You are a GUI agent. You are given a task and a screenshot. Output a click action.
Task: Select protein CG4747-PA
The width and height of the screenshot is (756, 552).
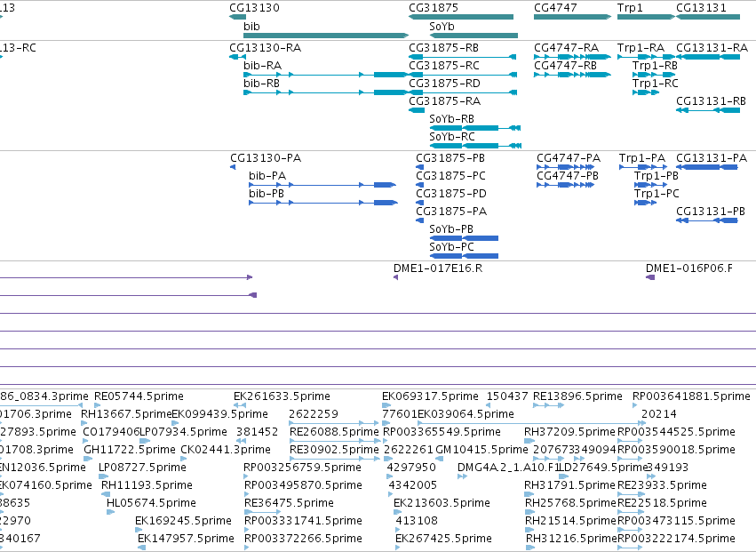pos(566,167)
